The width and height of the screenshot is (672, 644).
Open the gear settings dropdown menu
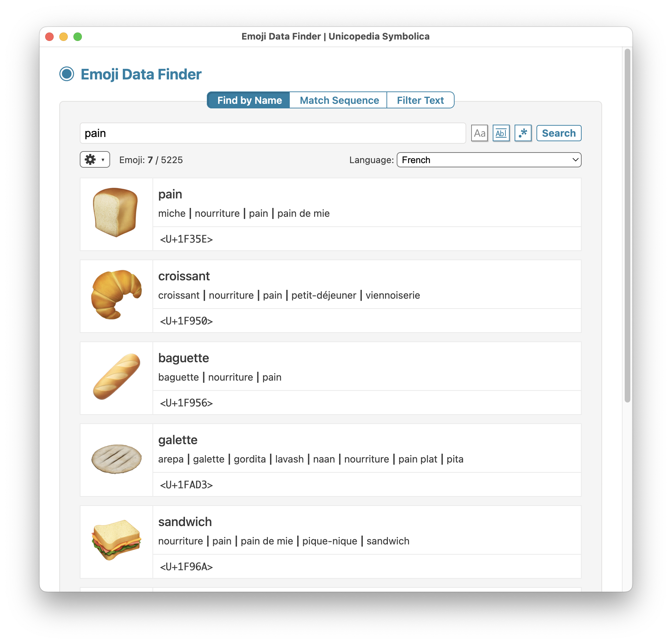(95, 160)
